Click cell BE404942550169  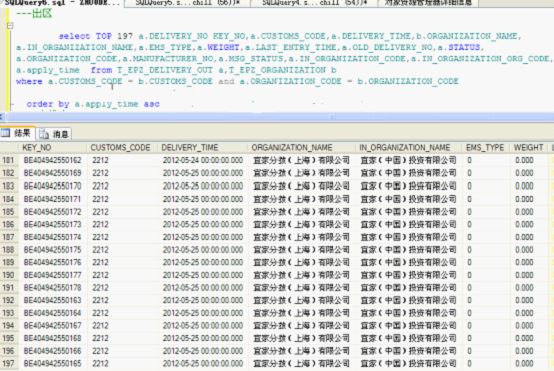(x=52, y=173)
